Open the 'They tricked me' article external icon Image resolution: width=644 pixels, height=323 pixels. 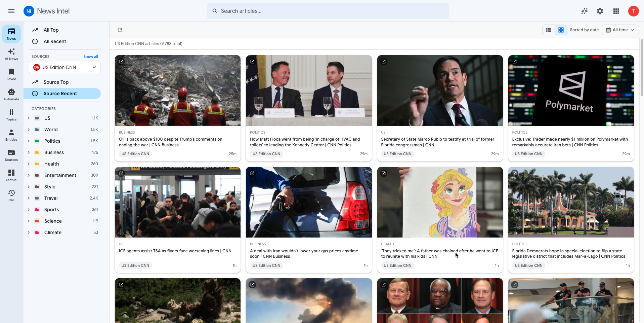384,173
